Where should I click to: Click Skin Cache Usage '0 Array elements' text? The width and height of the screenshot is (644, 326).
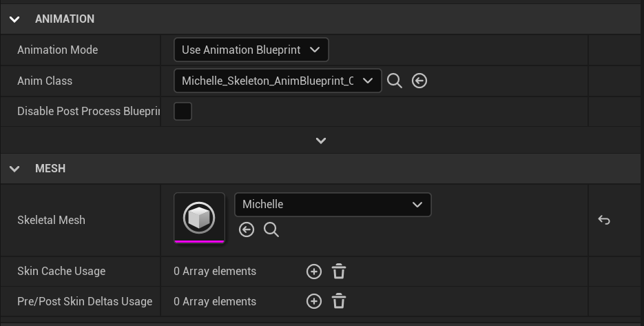215,271
